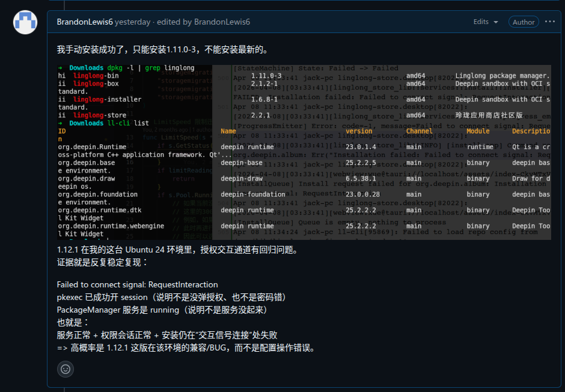Open the BrandonLewis6 username link
The width and height of the screenshot is (565, 392).
(85, 22)
